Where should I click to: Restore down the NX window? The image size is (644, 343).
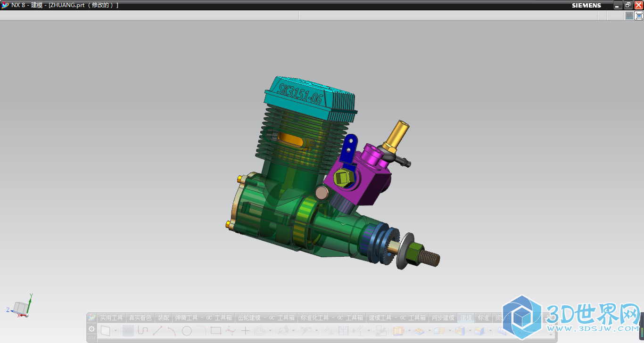coord(628,5)
